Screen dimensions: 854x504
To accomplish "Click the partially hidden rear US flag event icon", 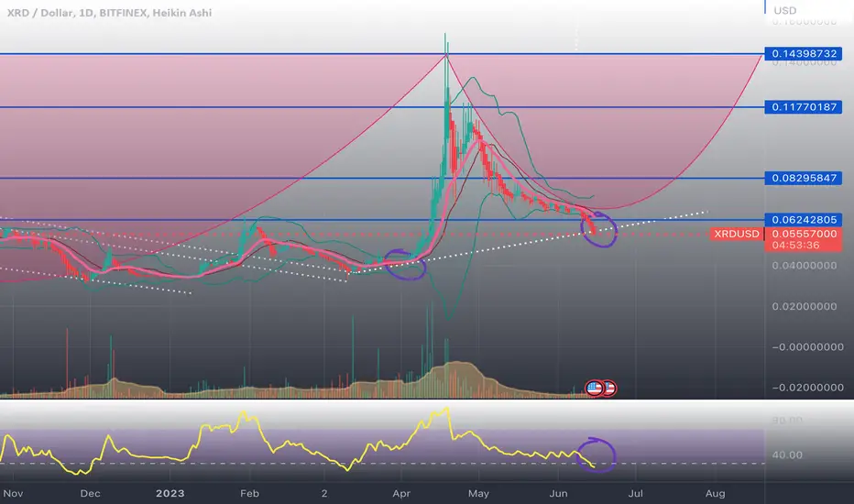I will coord(610,388).
